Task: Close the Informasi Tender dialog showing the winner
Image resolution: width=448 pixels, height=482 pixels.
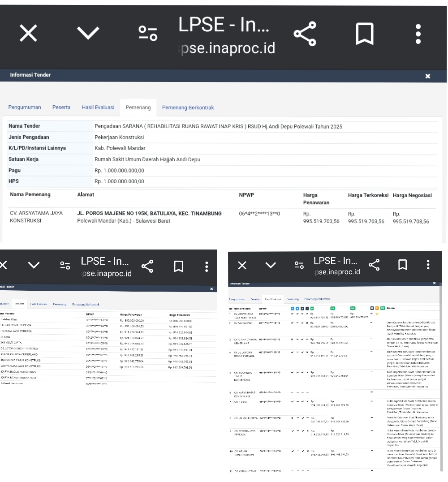Action: 427,76
